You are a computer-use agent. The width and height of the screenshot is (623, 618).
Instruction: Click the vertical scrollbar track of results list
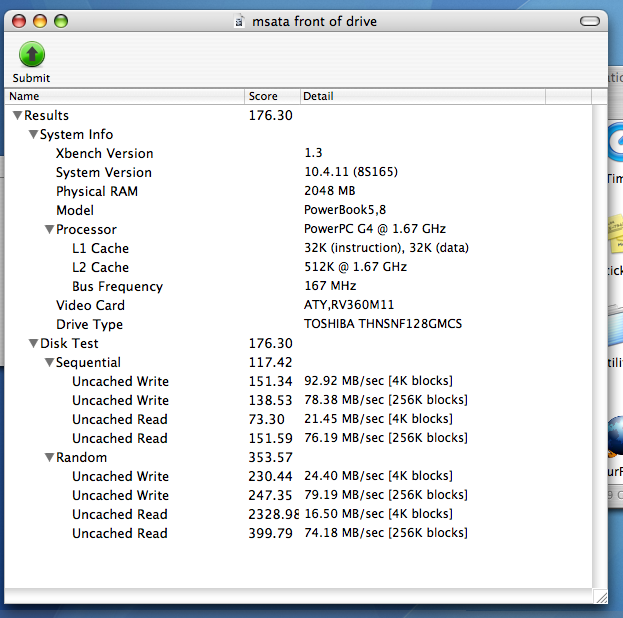coord(600,346)
